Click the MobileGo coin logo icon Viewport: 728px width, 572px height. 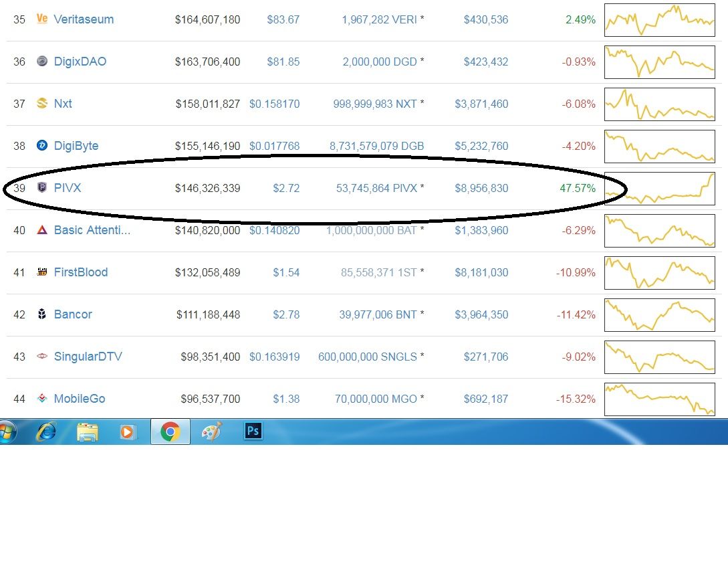(x=42, y=398)
